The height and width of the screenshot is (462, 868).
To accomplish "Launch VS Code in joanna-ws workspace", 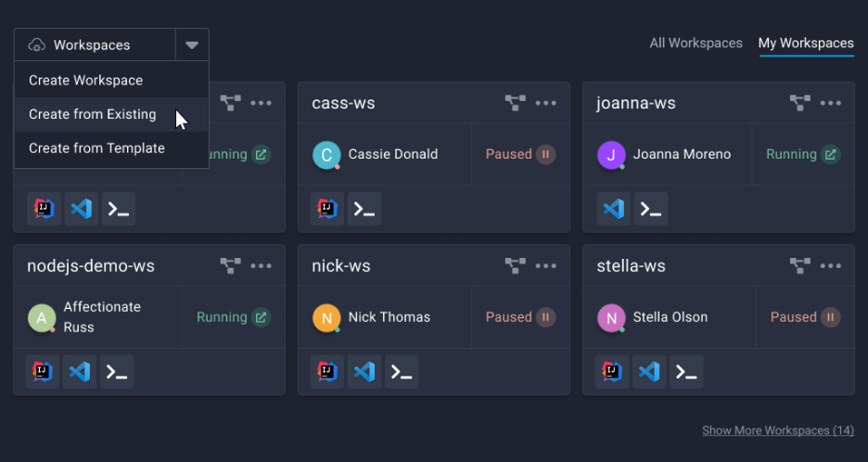I will point(613,209).
